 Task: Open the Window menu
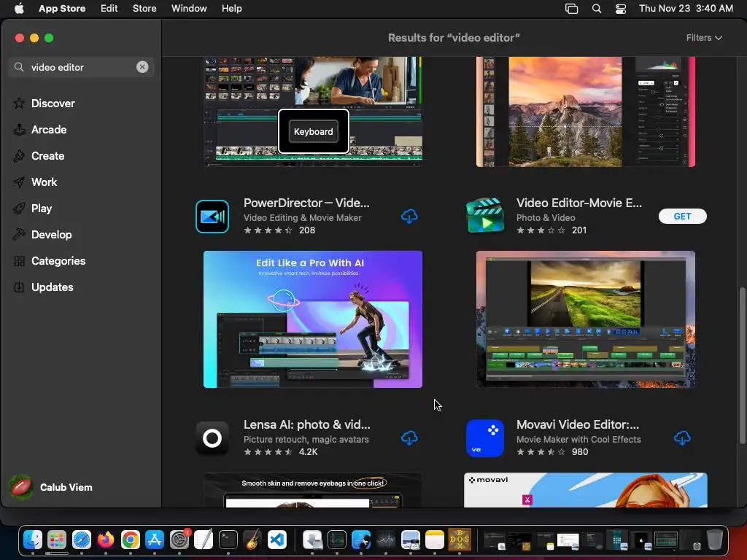(x=189, y=9)
